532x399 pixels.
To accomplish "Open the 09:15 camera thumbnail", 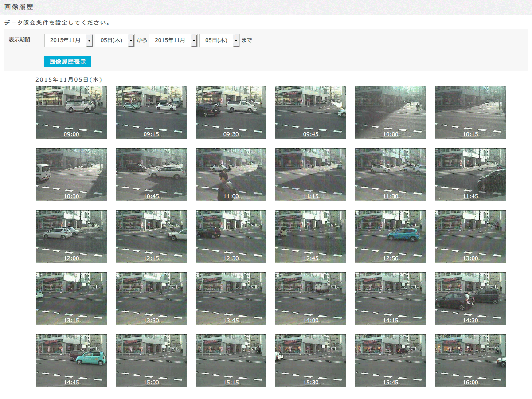I will coord(151,113).
